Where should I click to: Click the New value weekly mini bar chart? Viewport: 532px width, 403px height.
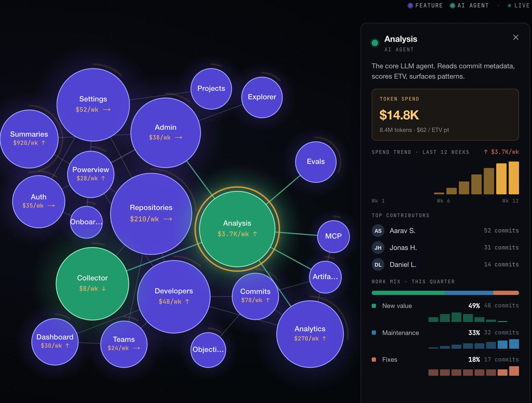coord(468,317)
